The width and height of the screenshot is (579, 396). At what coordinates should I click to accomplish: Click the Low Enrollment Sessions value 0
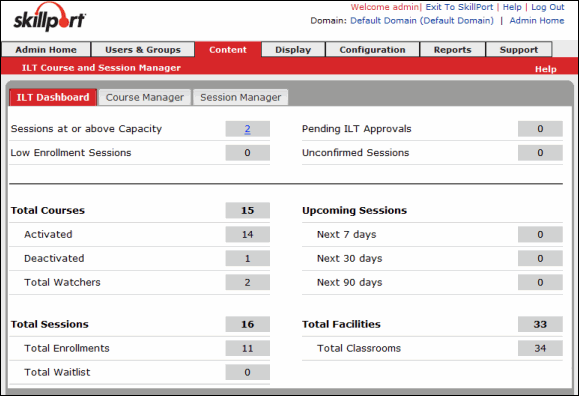tap(247, 153)
